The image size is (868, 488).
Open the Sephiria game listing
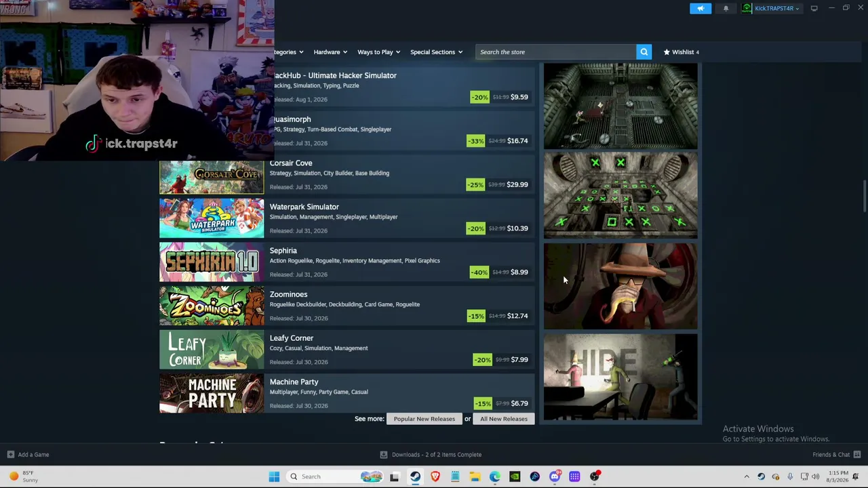pos(347,263)
